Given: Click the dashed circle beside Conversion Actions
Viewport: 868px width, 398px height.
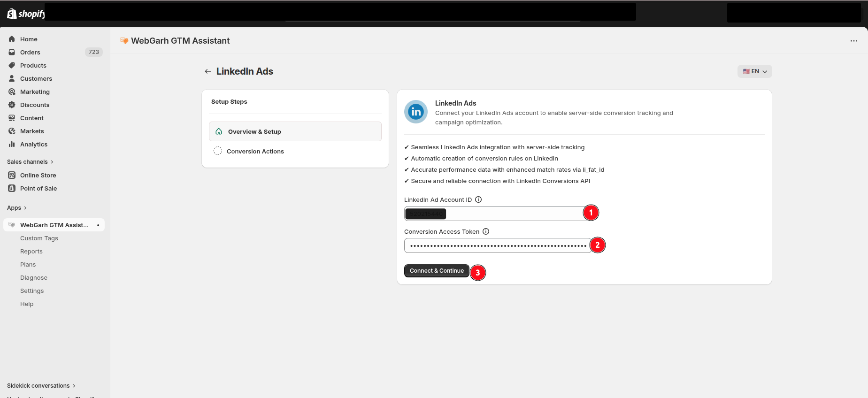Looking at the screenshot, I should coord(218,151).
